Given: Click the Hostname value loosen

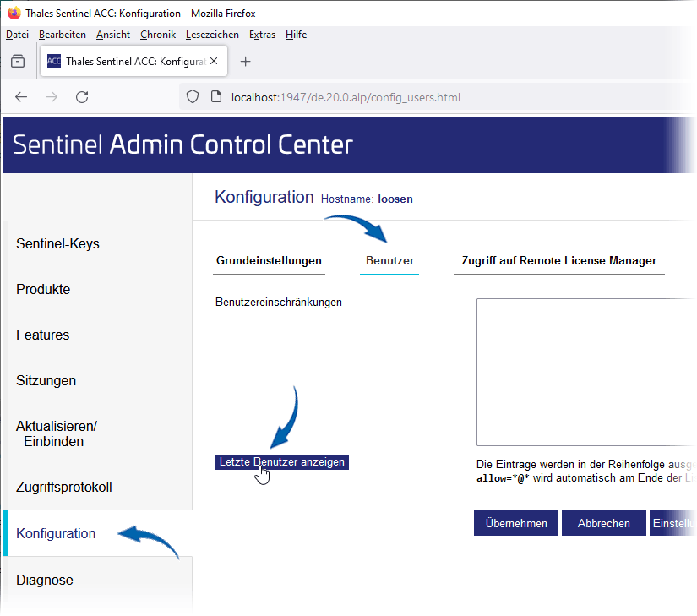Looking at the screenshot, I should point(395,199).
